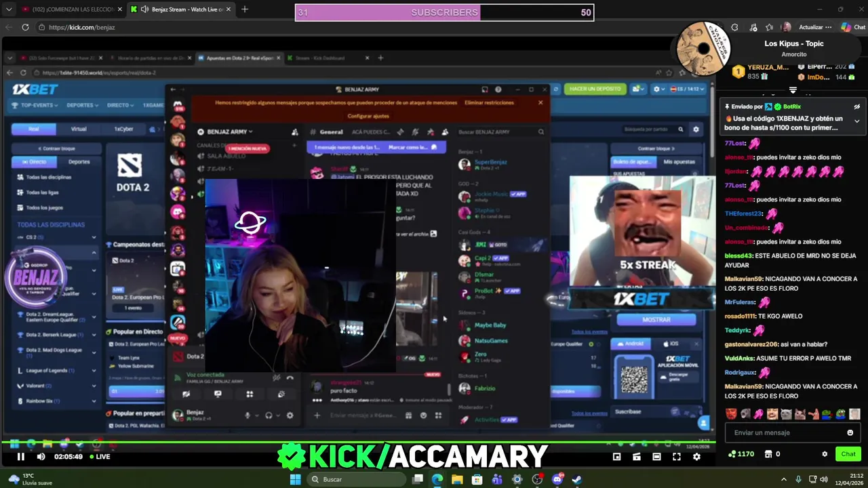The image size is (868, 488).
Task: Open the browser profile avatar
Action: 786,27
